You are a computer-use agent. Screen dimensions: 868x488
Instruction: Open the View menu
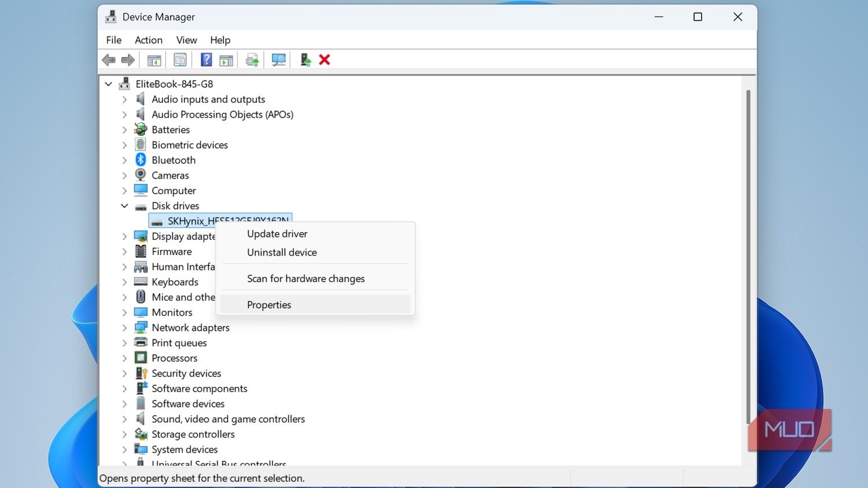pyautogui.click(x=186, y=40)
